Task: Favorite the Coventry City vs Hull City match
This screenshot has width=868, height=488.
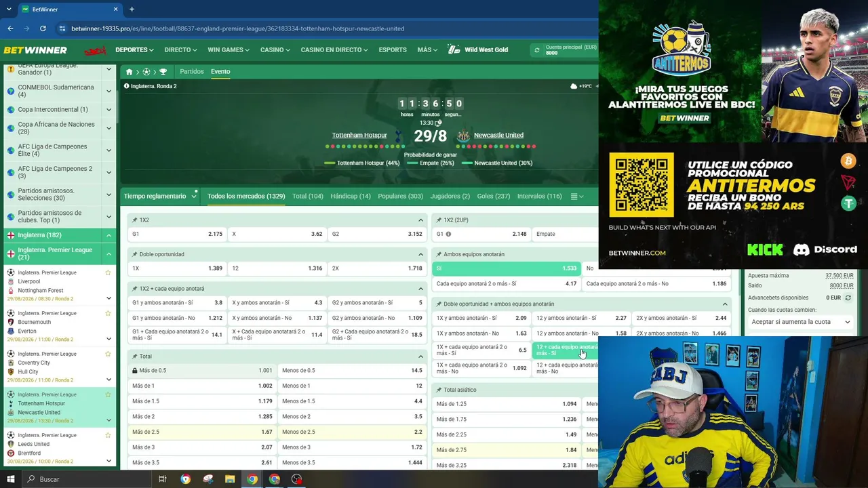Action: (x=108, y=354)
